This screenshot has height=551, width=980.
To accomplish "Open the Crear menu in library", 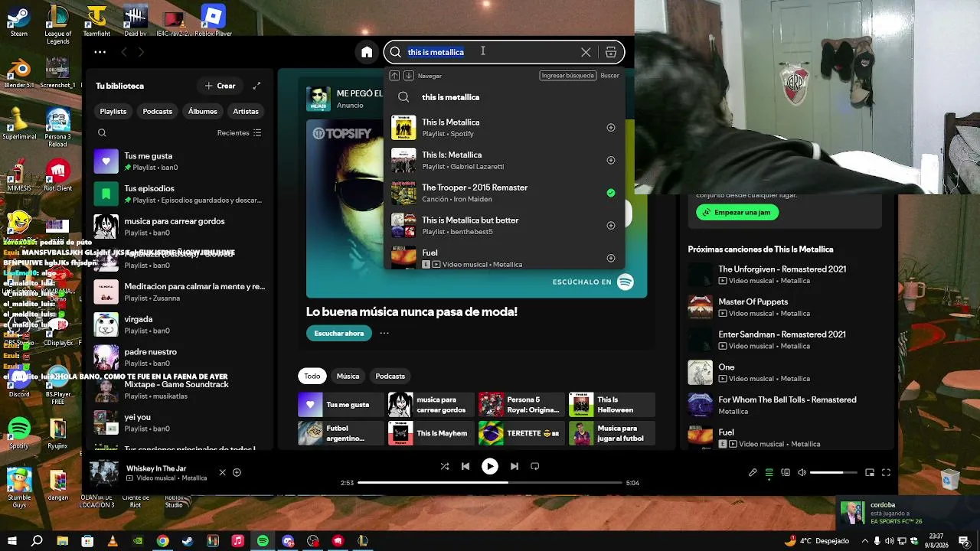I will (x=220, y=86).
